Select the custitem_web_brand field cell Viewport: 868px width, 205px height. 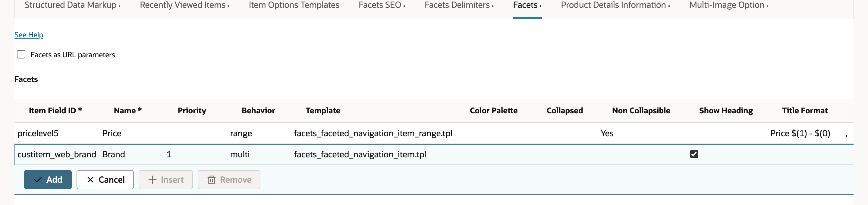(57, 154)
